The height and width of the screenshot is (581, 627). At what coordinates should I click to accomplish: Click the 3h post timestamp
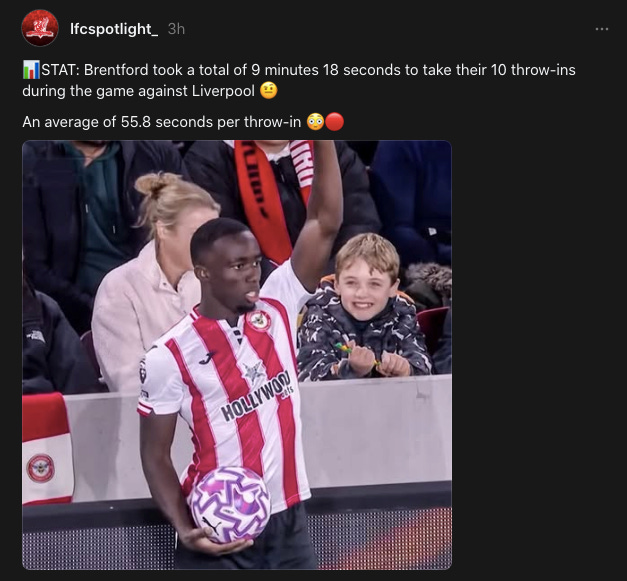pyautogui.click(x=176, y=29)
